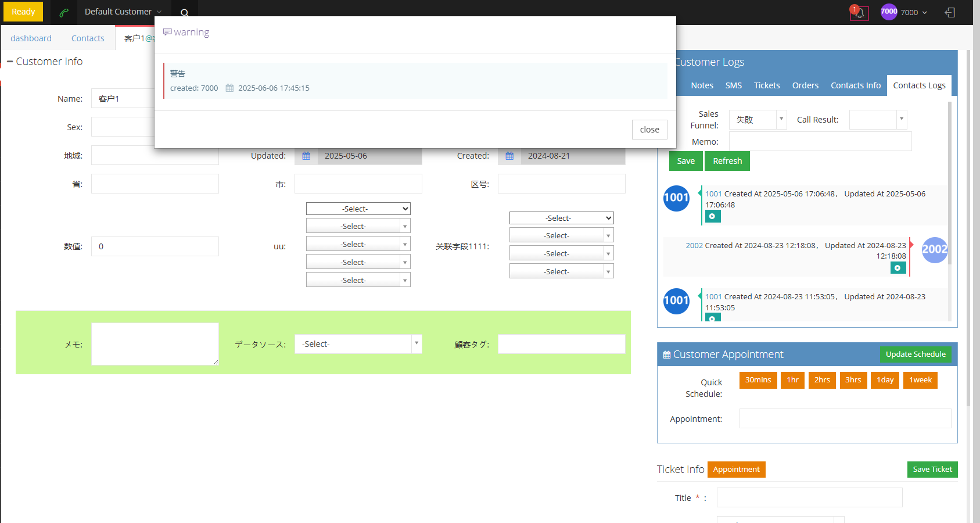
Task: Click Update Schedule button
Action: click(x=916, y=354)
